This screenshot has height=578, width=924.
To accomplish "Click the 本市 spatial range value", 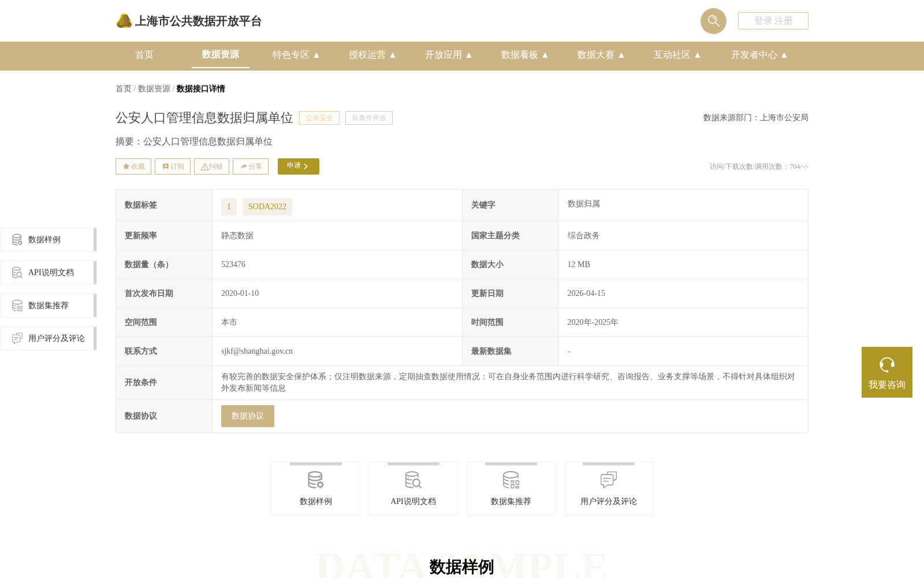I will click(x=229, y=322).
